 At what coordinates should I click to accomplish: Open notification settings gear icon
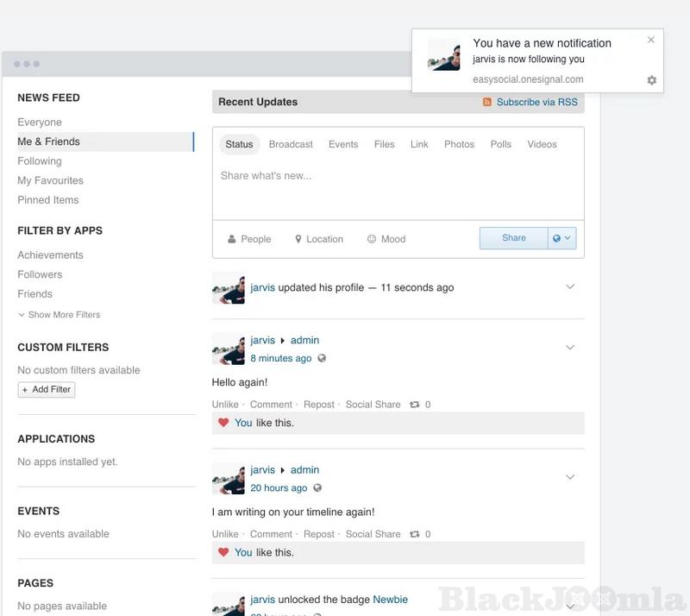click(651, 80)
